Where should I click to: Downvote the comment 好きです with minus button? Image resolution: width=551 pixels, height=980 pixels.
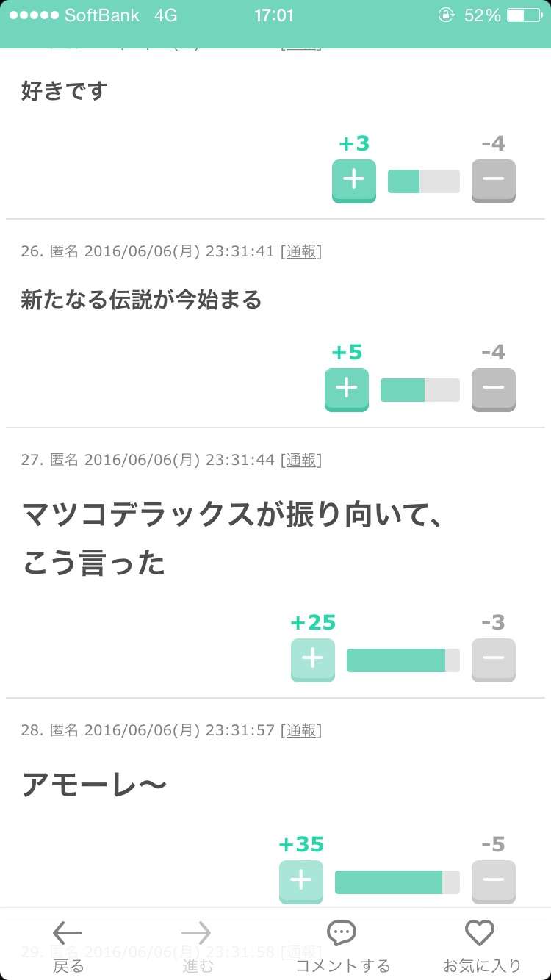[x=494, y=181]
